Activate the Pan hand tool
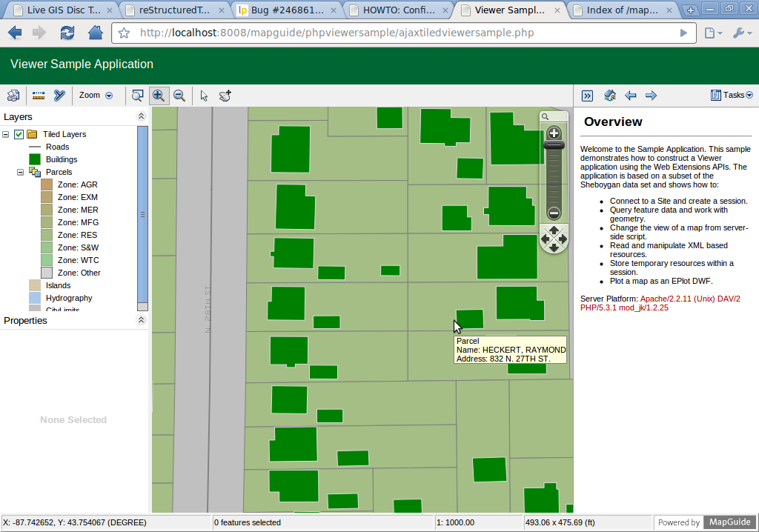 tap(225, 96)
